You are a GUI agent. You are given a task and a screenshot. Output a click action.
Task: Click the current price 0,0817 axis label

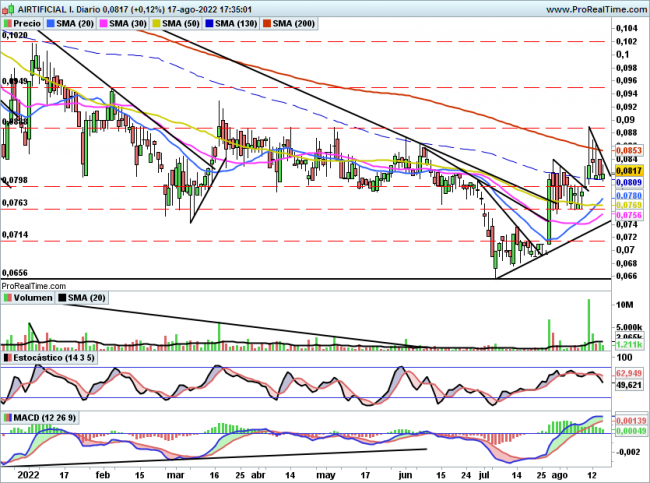point(627,171)
